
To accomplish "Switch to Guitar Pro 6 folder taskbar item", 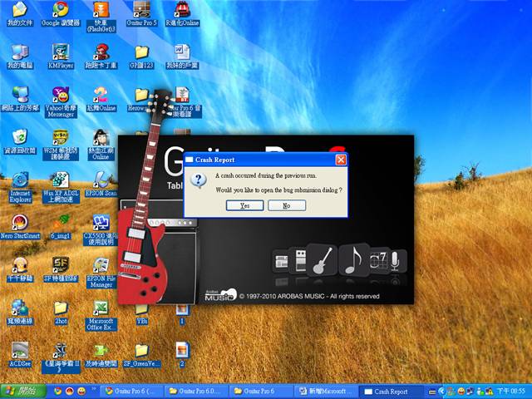I will [261, 392].
